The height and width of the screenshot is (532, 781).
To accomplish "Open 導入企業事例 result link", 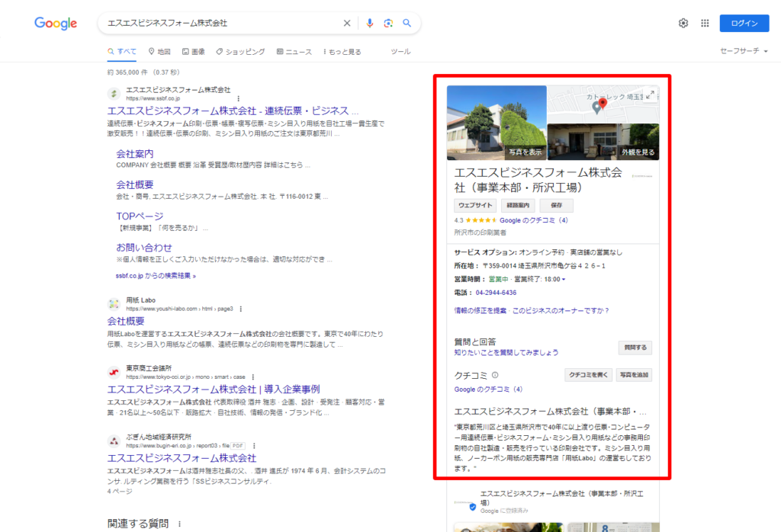I will 214,389.
